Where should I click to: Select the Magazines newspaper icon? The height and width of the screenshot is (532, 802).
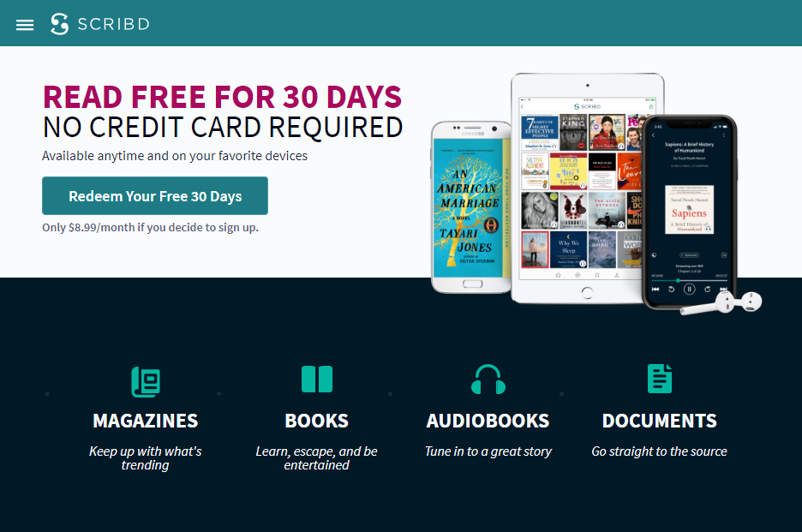coord(146,381)
